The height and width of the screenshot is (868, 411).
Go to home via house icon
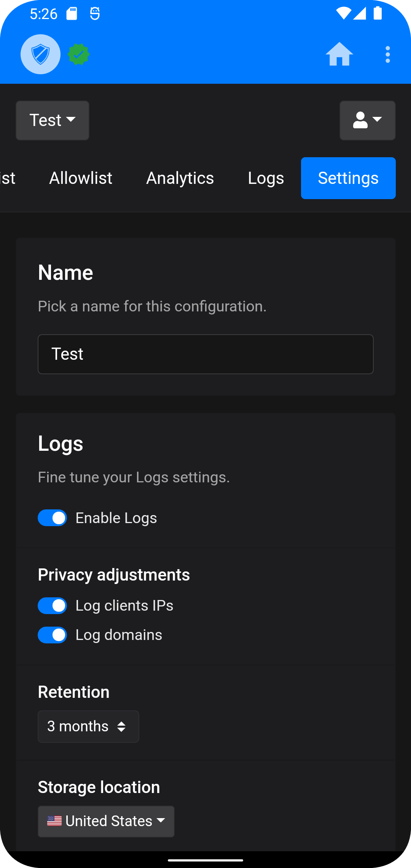(339, 54)
